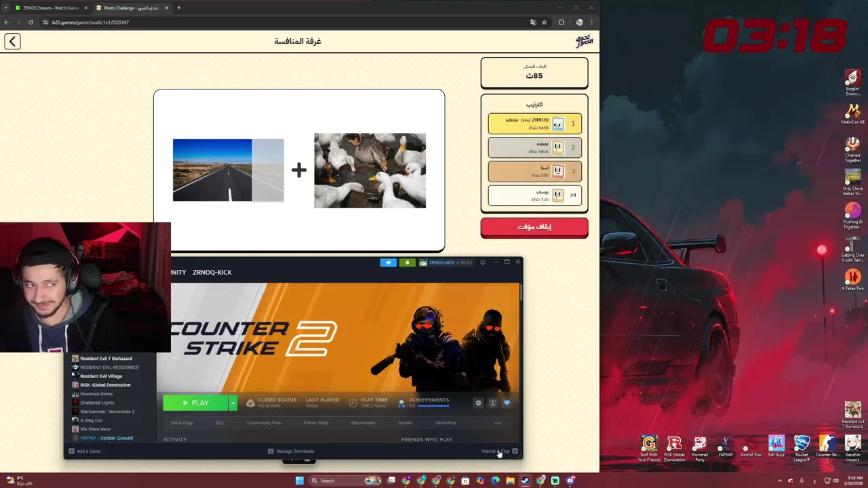
Task: Open the dropdown arrow beside the PLAY button
Action: click(233, 403)
